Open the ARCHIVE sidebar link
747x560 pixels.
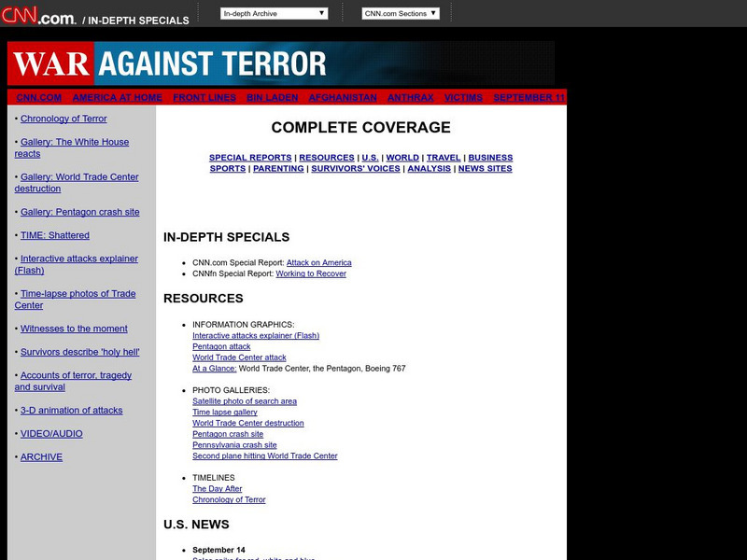coord(41,457)
